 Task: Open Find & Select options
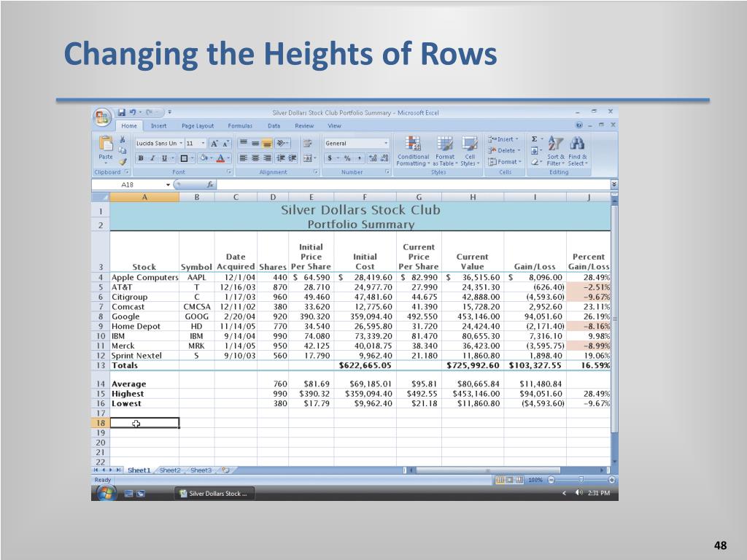pos(578,151)
